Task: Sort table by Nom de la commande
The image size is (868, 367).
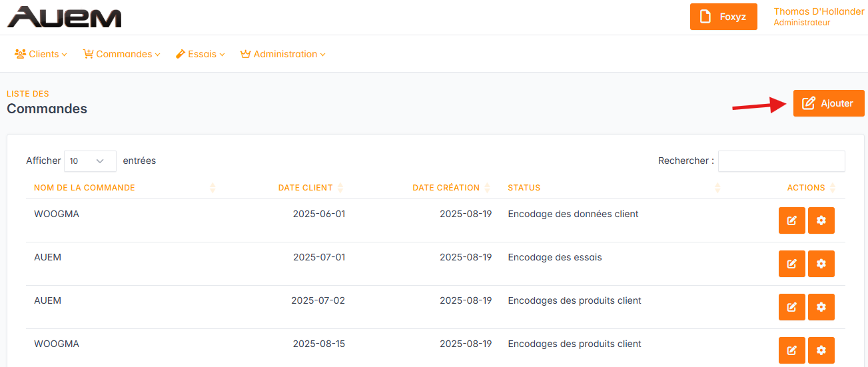Action: point(85,188)
